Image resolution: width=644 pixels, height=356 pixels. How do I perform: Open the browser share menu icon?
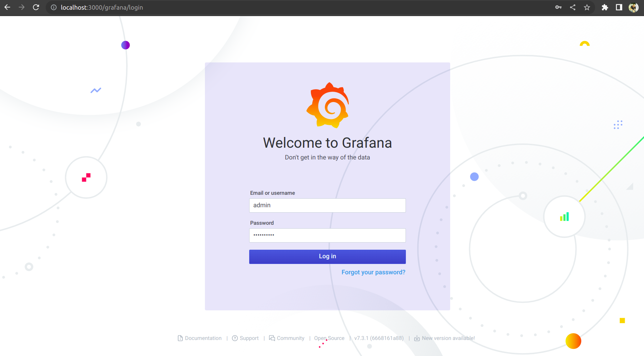573,7
